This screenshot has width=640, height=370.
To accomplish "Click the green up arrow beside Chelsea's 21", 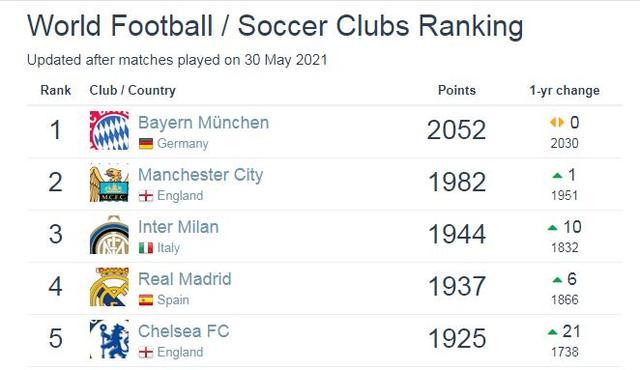I will click(x=553, y=332).
